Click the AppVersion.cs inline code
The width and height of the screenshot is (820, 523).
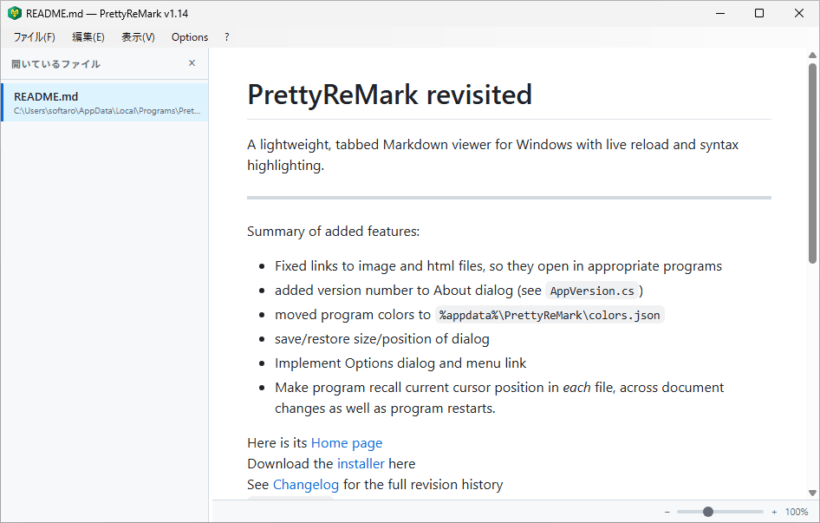[x=592, y=291]
